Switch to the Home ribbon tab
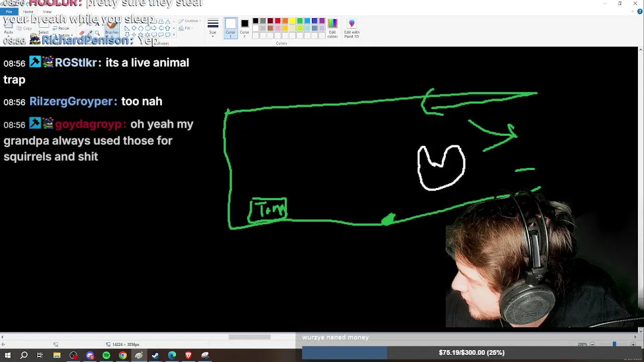The height and width of the screenshot is (362, 644). click(x=28, y=12)
